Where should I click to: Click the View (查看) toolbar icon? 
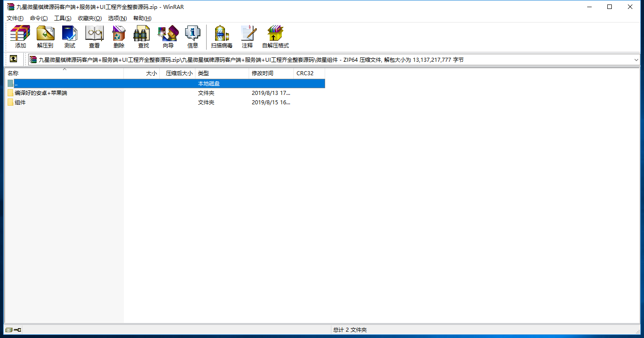pyautogui.click(x=94, y=37)
